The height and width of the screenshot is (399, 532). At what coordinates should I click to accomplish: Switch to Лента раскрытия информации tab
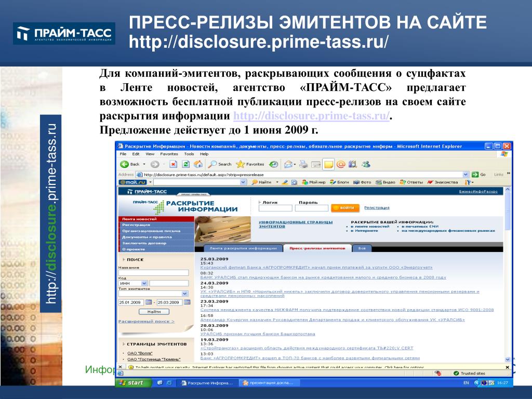tap(243, 248)
